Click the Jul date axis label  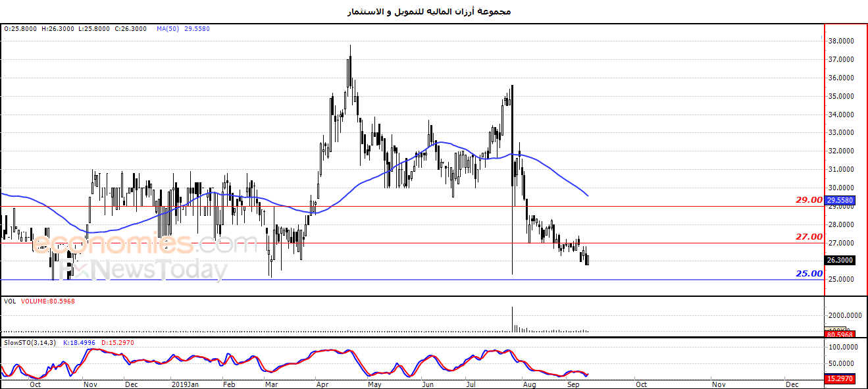[469, 384]
